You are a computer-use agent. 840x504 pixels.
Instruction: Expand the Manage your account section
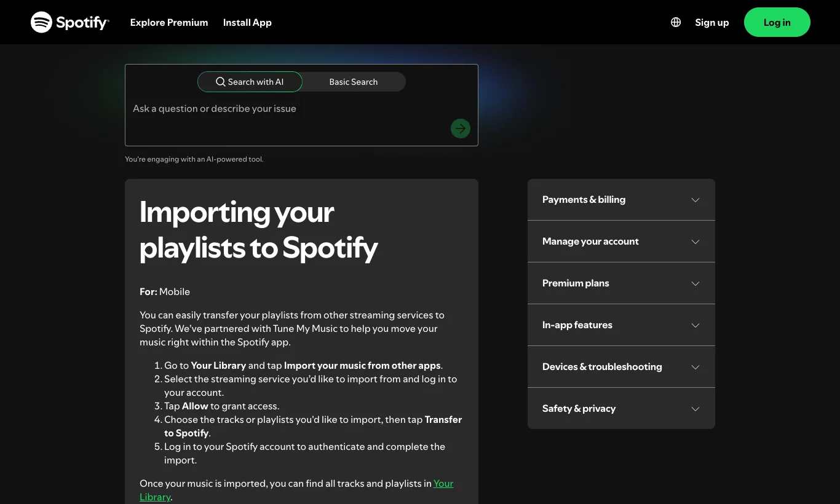pyautogui.click(x=621, y=242)
